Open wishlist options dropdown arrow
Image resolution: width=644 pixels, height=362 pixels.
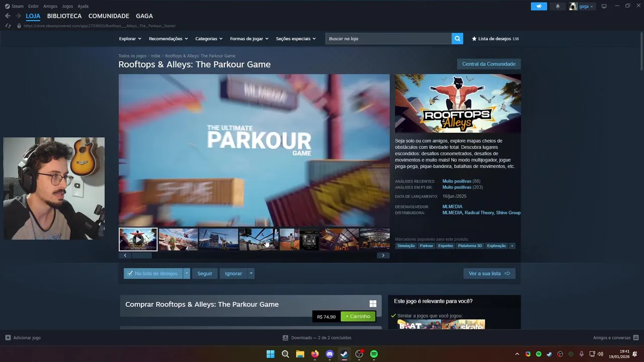[x=187, y=274]
